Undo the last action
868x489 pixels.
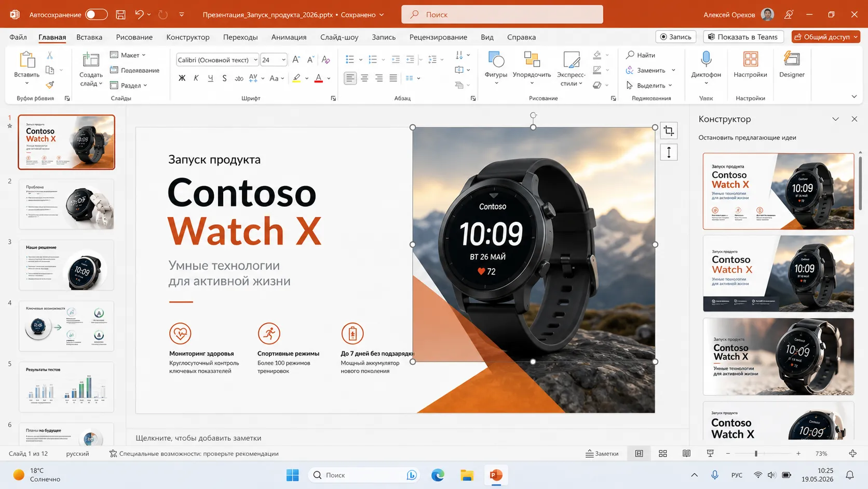tap(139, 15)
